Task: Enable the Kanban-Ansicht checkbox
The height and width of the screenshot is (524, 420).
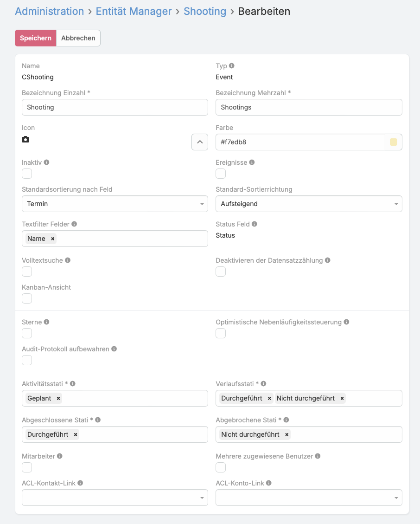Action: pos(27,298)
